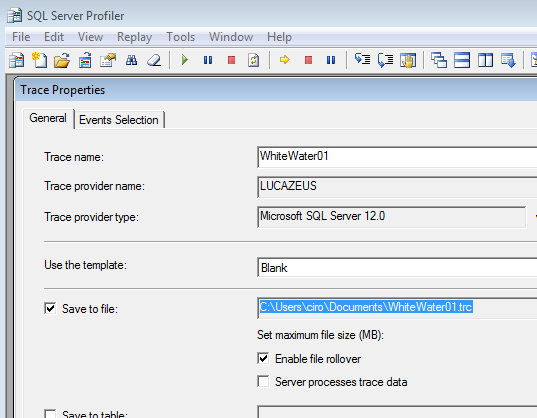Viewport: 537px width, 418px height.
Task: Click the highlighted WhiteWater01.trc file path field
Action: (397, 308)
